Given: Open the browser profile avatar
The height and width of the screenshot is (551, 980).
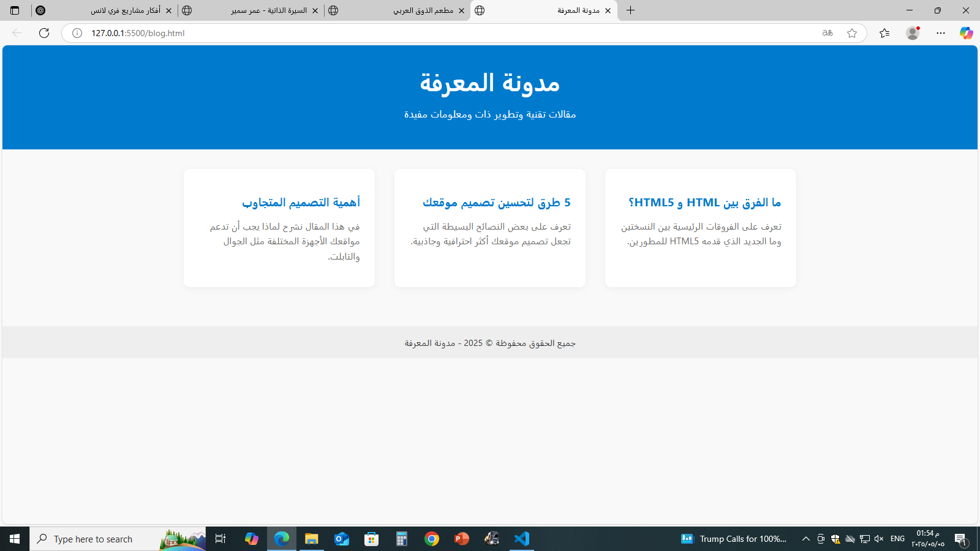Looking at the screenshot, I should click(x=913, y=33).
